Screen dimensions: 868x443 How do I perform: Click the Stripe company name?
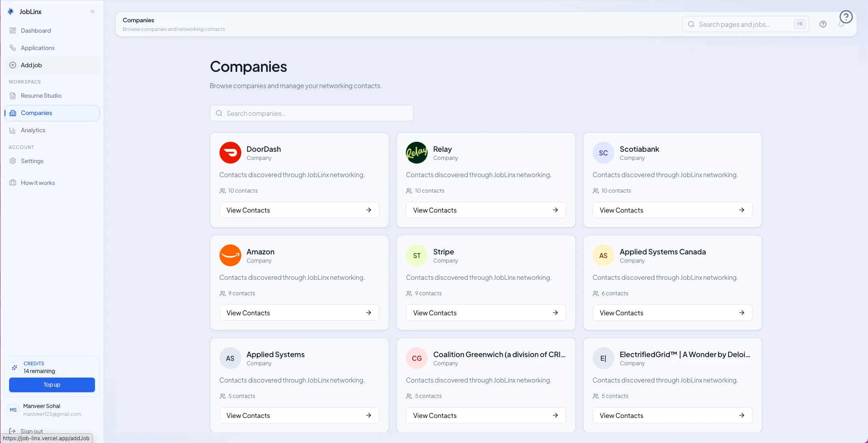click(443, 252)
